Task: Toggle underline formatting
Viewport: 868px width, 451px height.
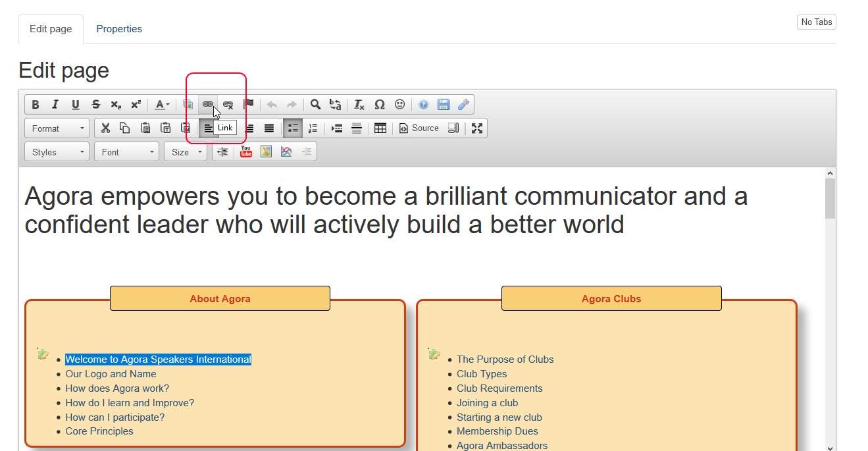Action: click(76, 105)
